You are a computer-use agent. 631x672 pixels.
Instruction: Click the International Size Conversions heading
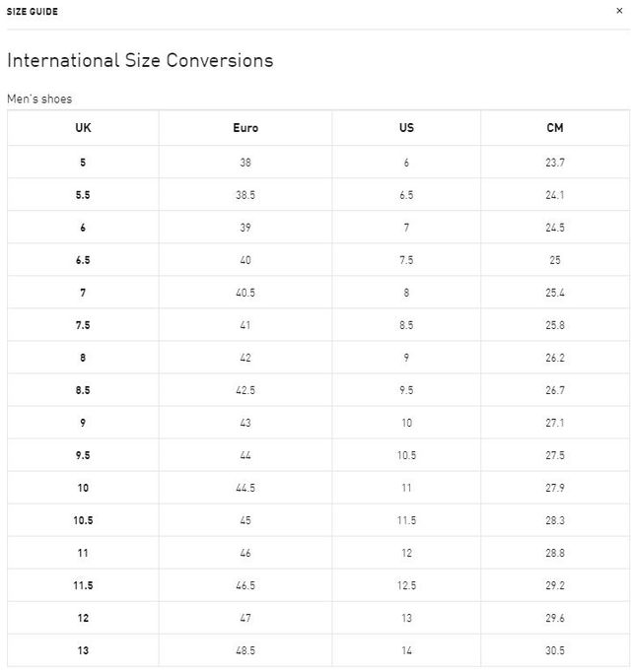140,60
